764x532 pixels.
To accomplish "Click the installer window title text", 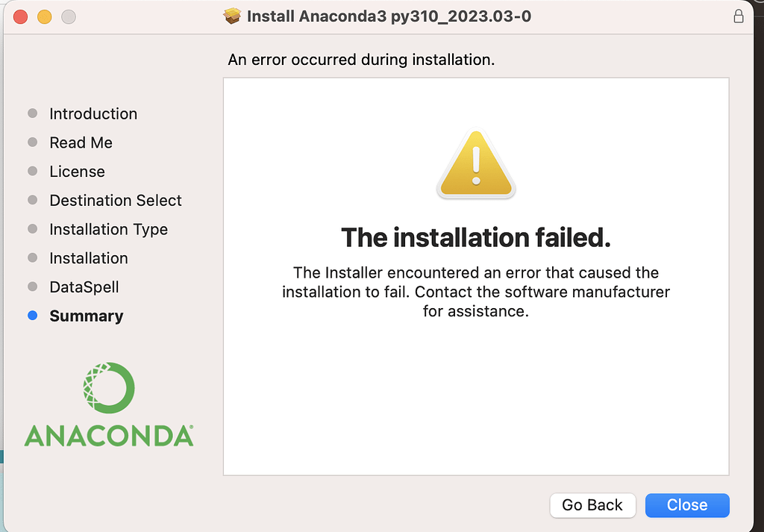I will click(x=389, y=16).
